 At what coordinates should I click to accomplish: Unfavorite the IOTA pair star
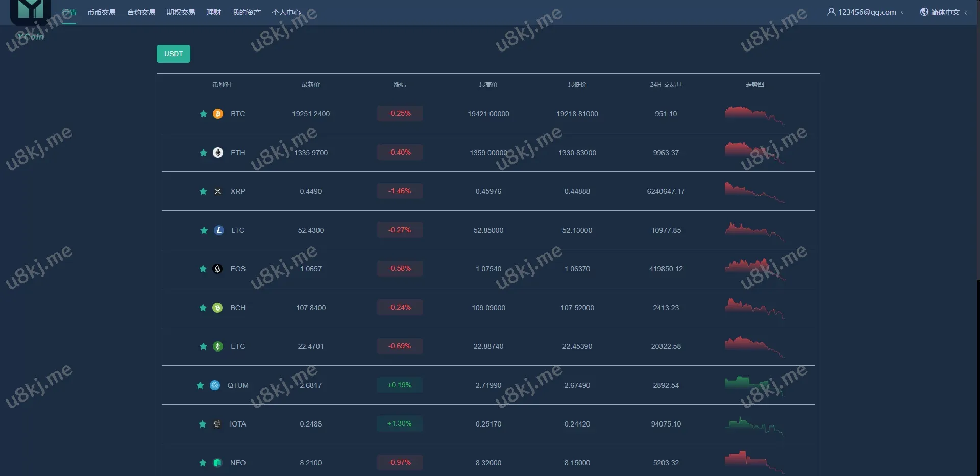point(203,424)
